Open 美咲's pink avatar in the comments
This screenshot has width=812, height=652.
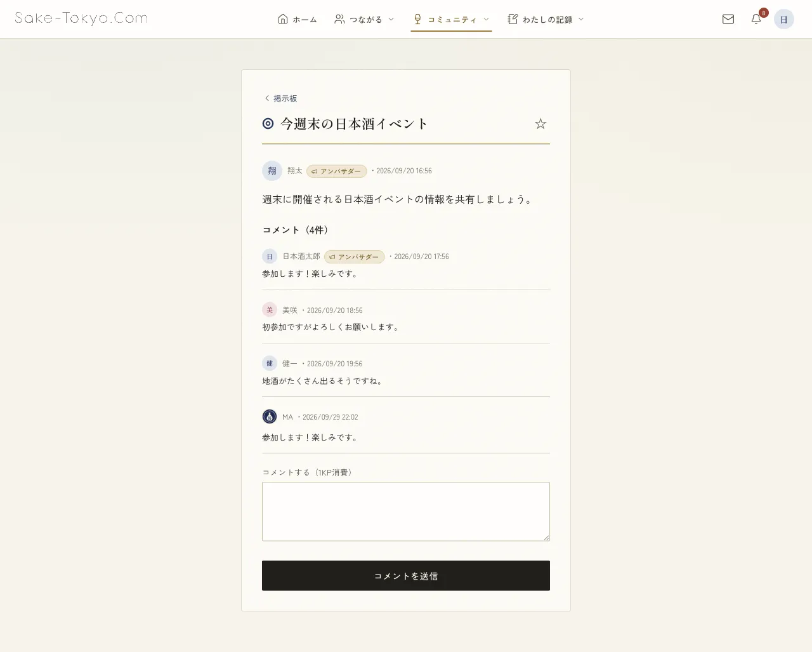pyautogui.click(x=270, y=310)
